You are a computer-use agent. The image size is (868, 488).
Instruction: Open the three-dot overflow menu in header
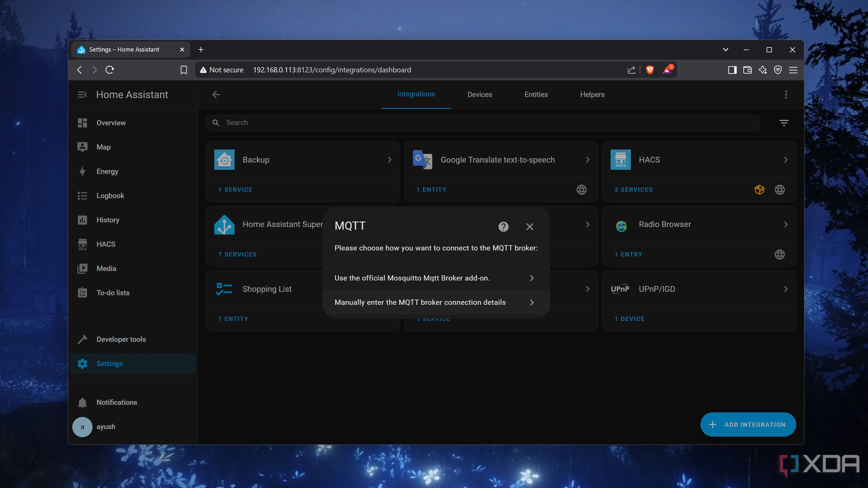(x=786, y=95)
